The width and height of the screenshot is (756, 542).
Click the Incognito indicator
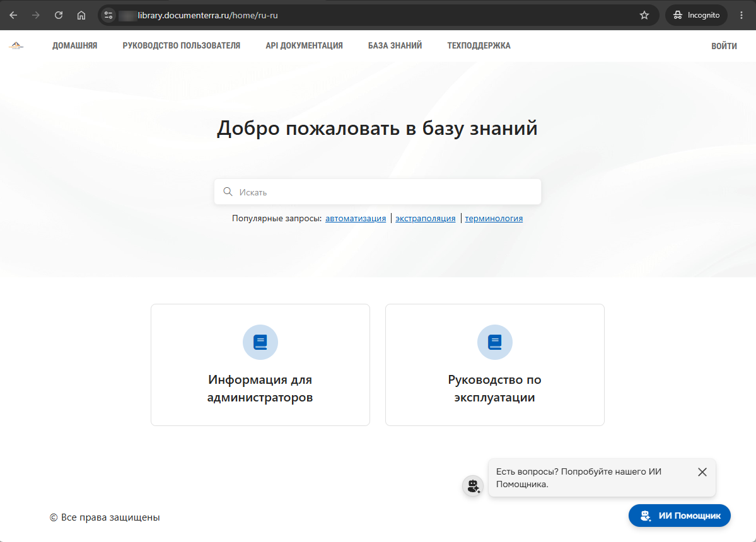tap(696, 15)
